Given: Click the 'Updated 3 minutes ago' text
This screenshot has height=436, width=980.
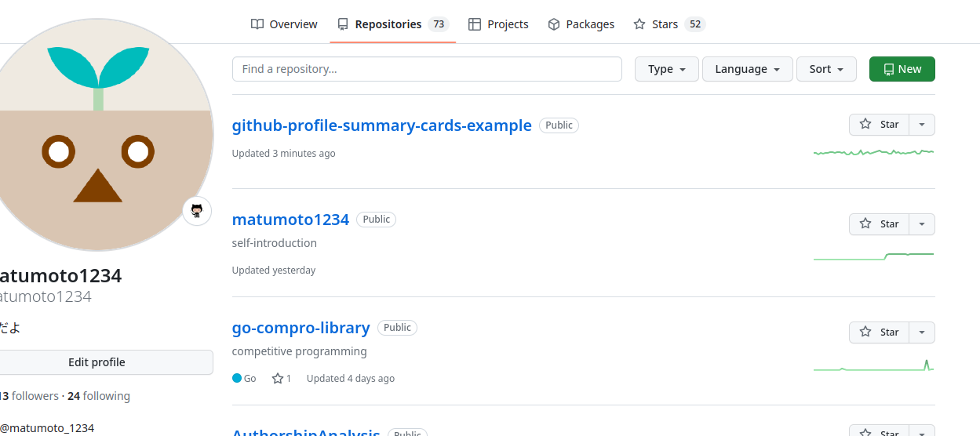Looking at the screenshot, I should (284, 154).
